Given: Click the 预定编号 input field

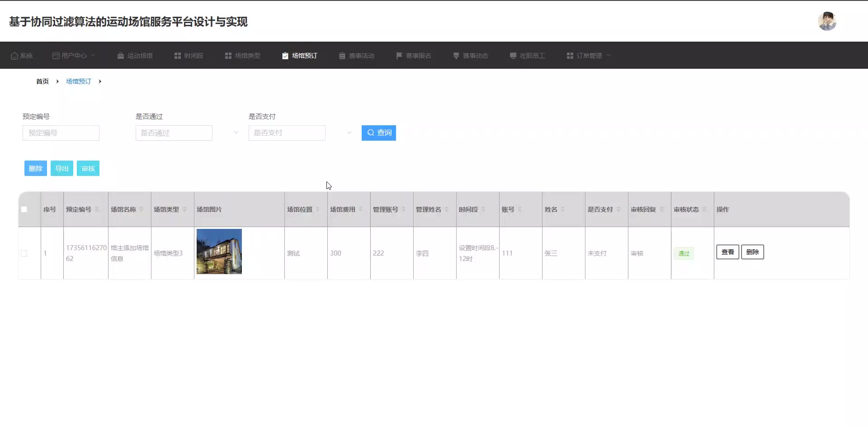Looking at the screenshot, I should pos(61,133).
